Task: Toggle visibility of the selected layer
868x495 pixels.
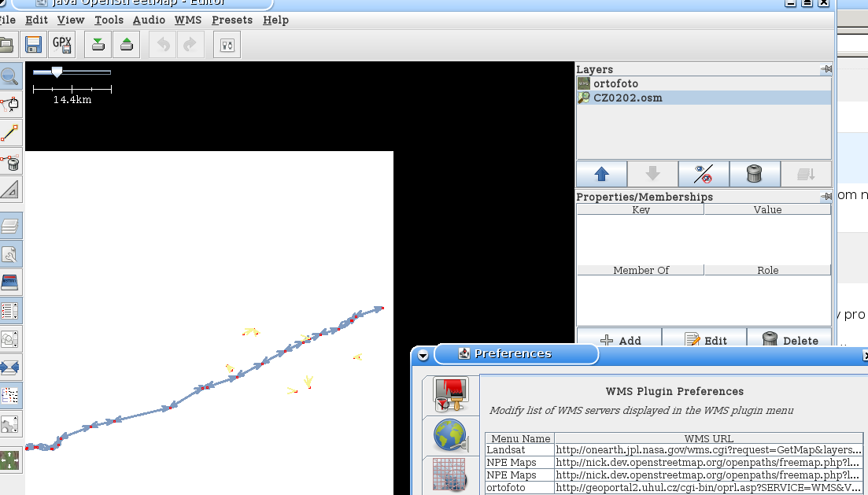Action: (704, 175)
